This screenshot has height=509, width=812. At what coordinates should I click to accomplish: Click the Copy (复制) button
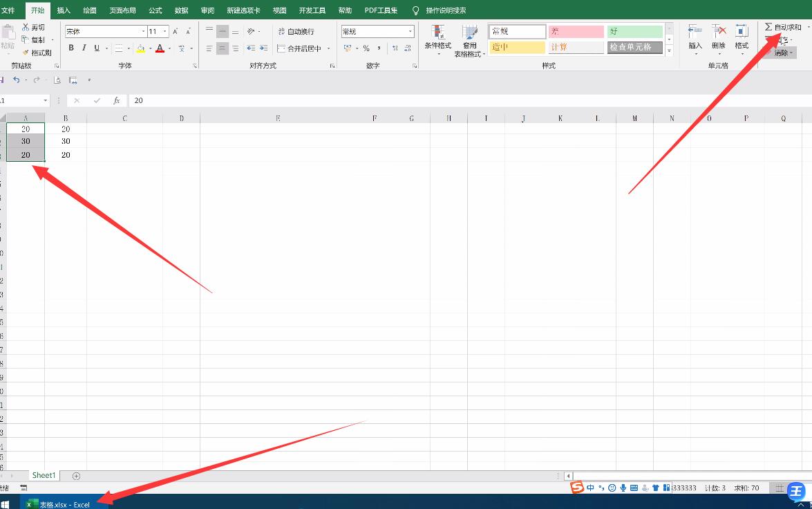[34, 40]
